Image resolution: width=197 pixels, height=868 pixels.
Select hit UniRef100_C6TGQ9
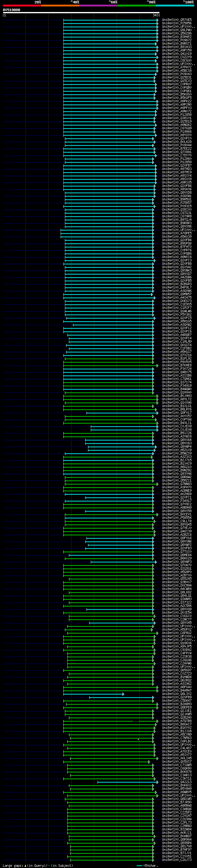tap(177, 128)
